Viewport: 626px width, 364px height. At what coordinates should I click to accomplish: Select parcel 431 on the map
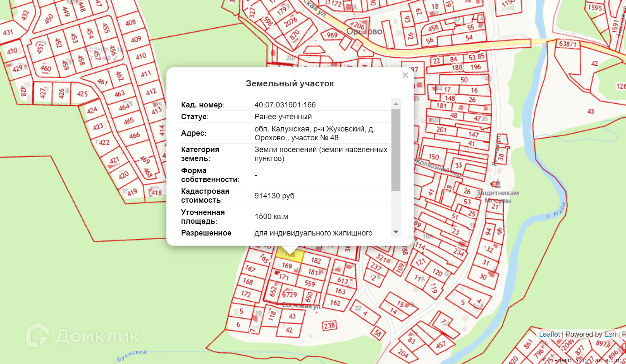[8, 32]
